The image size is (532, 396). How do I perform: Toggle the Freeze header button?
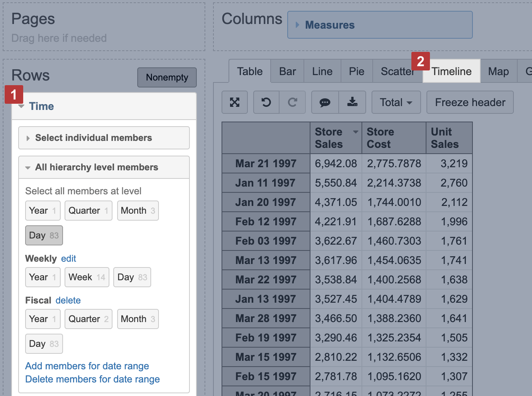470,102
